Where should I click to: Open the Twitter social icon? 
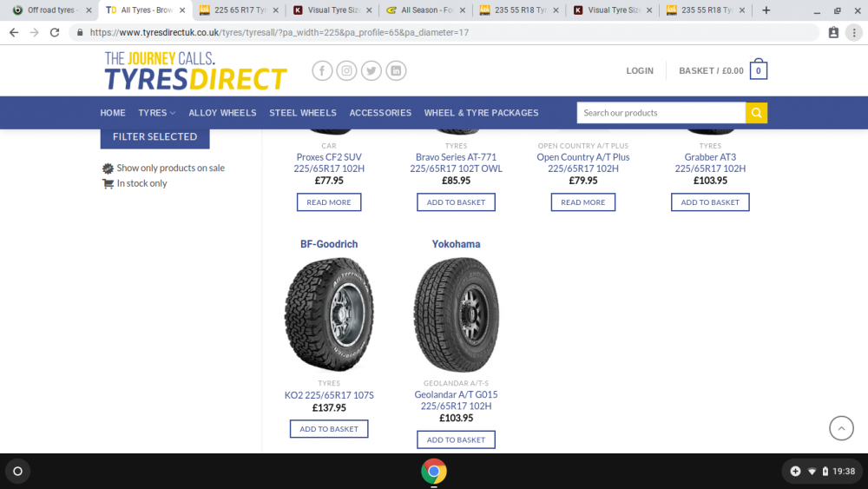(372, 71)
